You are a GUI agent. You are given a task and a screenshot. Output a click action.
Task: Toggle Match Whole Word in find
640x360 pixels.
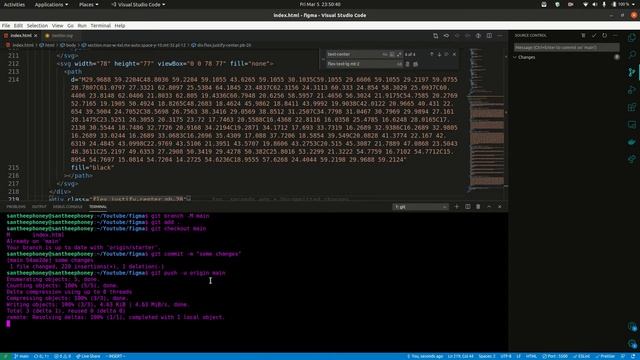(x=392, y=54)
